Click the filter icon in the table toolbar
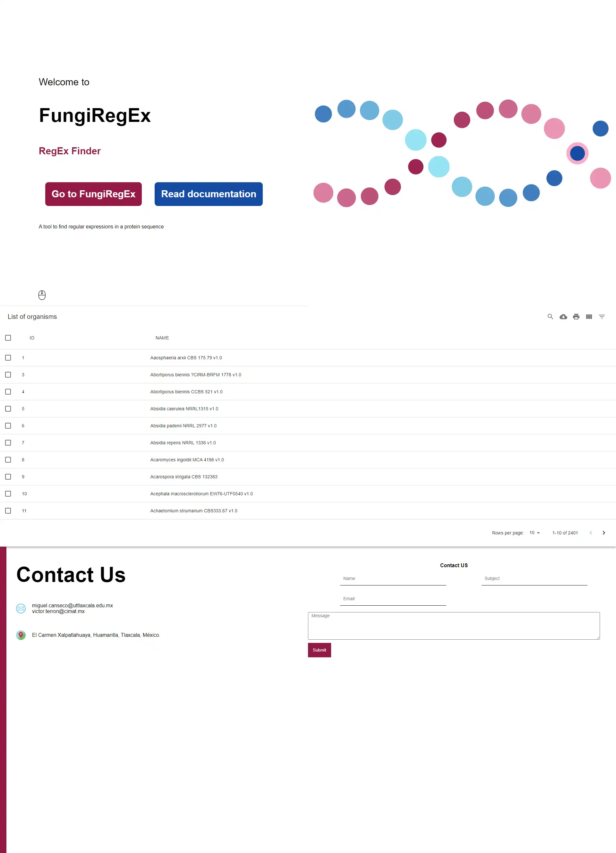The width and height of the screenshot is (616, 853). (602, 317)
